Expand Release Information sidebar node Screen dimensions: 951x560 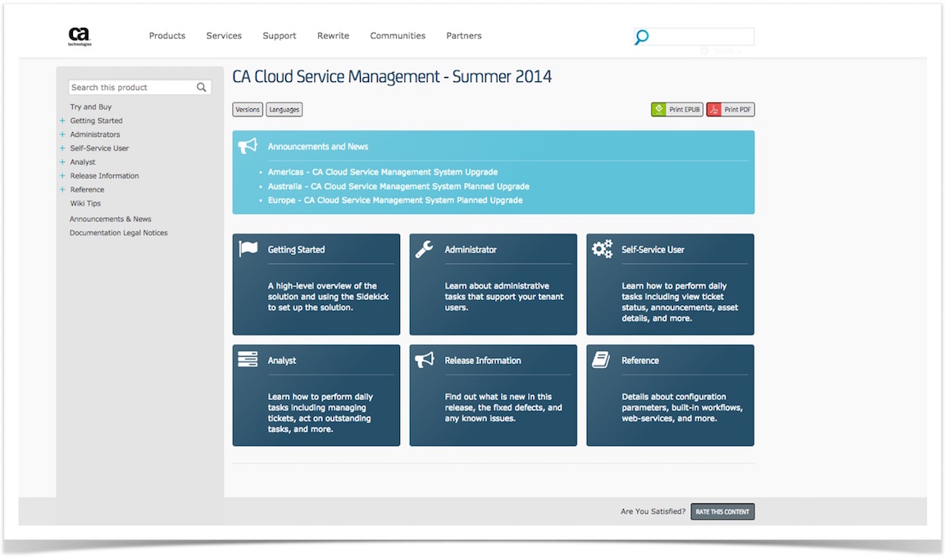(x=62, y=176)
